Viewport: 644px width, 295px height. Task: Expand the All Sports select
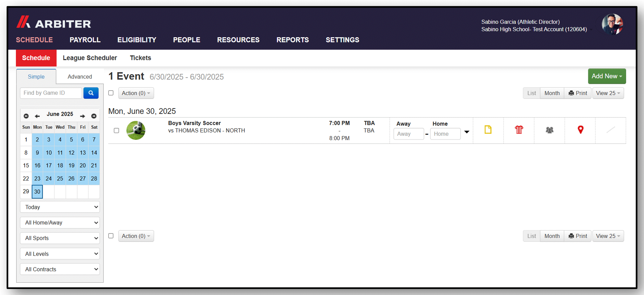coord(60,238)
